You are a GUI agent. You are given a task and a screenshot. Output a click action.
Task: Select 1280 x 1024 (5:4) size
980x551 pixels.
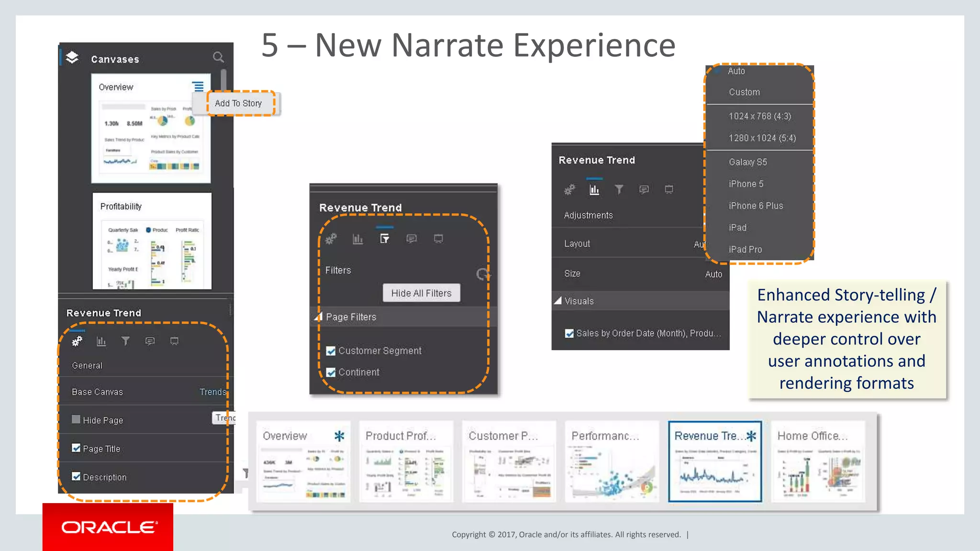tap(762, 138)
